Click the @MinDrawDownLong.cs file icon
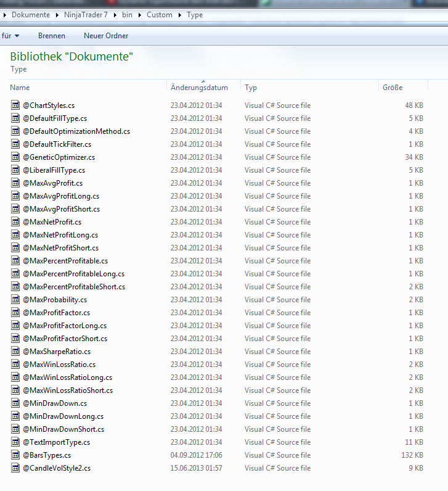 click(x=15, y=416)
